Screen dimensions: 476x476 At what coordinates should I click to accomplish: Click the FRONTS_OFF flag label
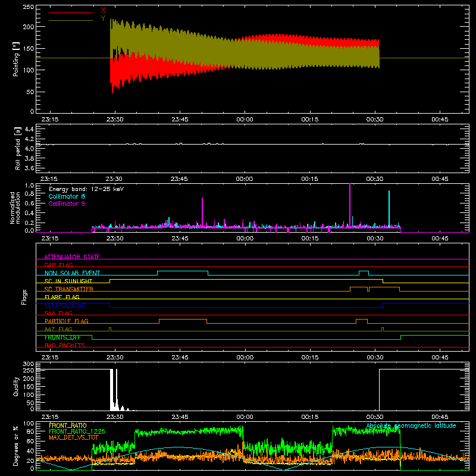[x=63, y=337]
